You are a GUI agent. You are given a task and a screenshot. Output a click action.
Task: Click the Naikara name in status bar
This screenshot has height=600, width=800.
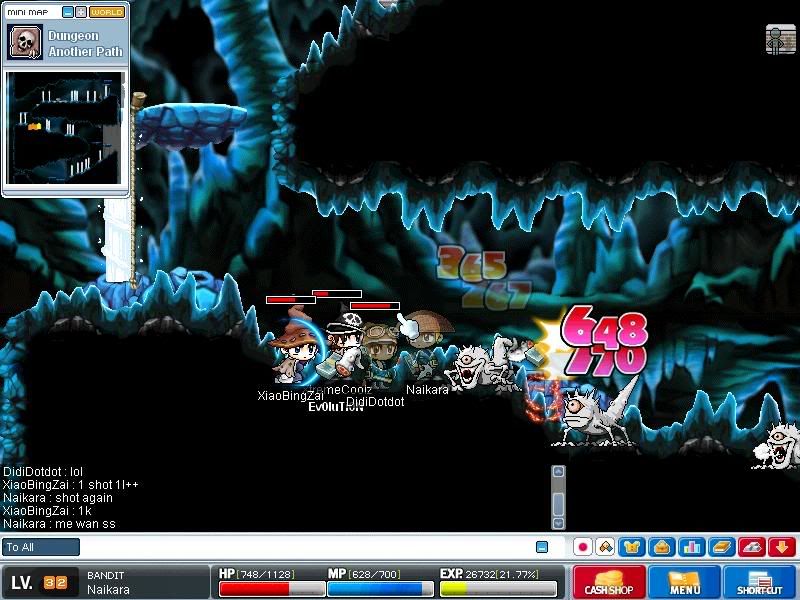[x=108, y=589]
